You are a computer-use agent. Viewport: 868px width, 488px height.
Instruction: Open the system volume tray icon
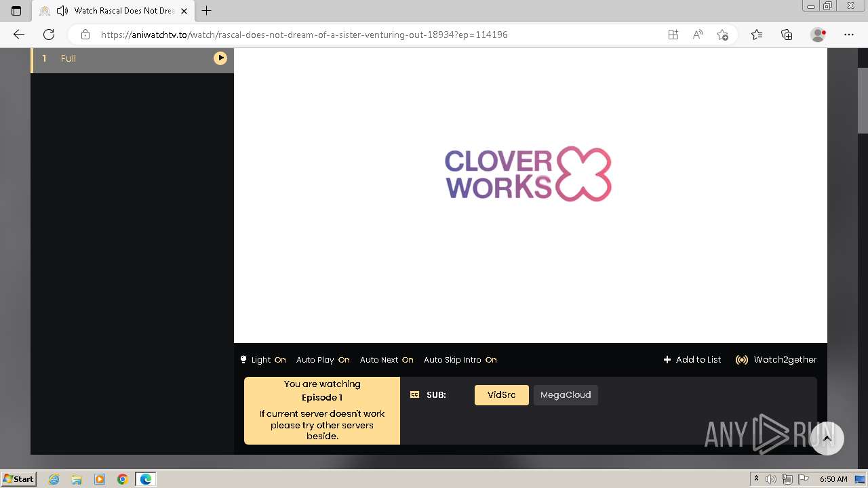772,479
